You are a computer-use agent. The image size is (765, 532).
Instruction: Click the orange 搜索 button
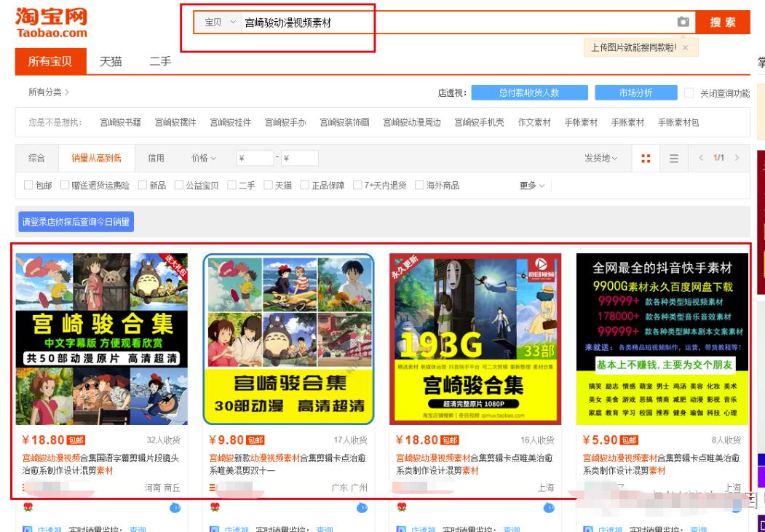(x=723, y=23)
